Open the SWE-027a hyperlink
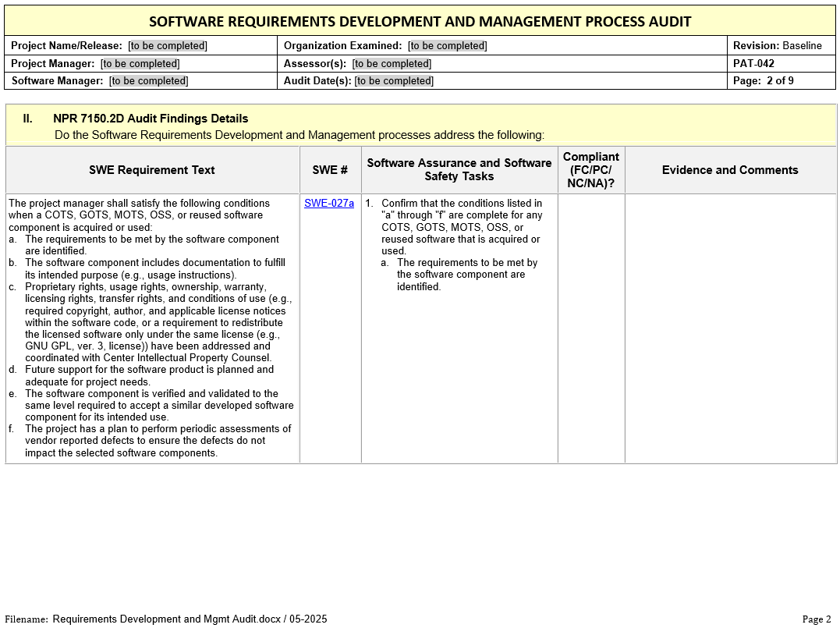The height and width of the screenshot is (628, 840). (x=328, y=203)
